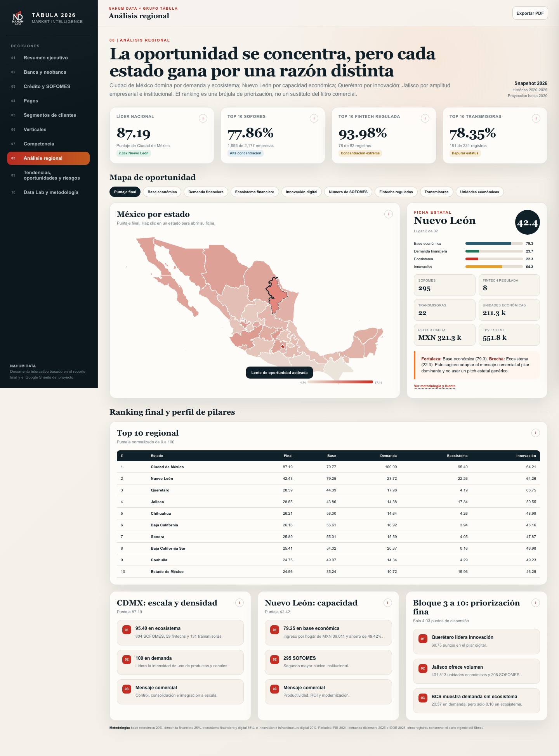The width and height of the screenshot is (559, 756).
Task: Select Transmisoras map filter
Action: pyautogui.click(x=436, y=192)
